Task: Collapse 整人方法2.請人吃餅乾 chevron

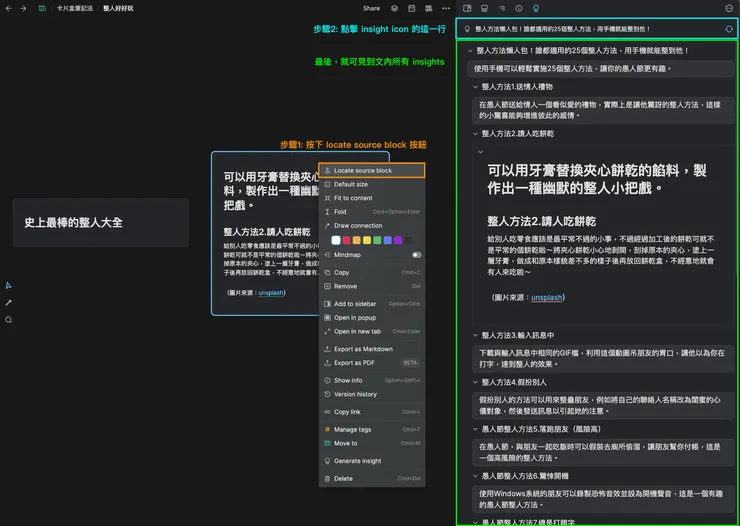Action: pos(475,134)
